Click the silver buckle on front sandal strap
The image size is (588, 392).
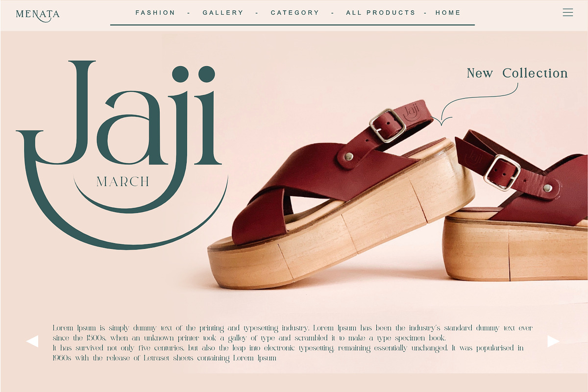pos(388,125)
